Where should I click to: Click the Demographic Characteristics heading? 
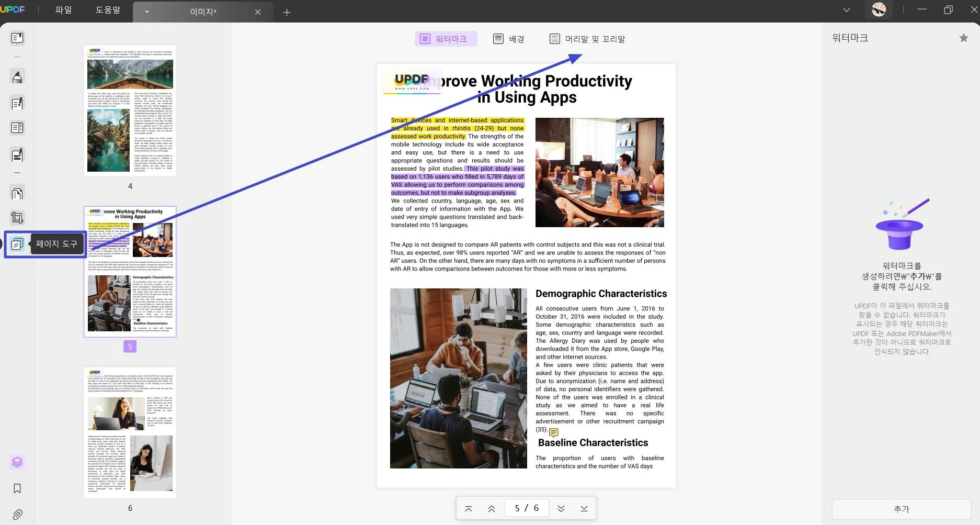pyautogui.click(x=601, y=294)
